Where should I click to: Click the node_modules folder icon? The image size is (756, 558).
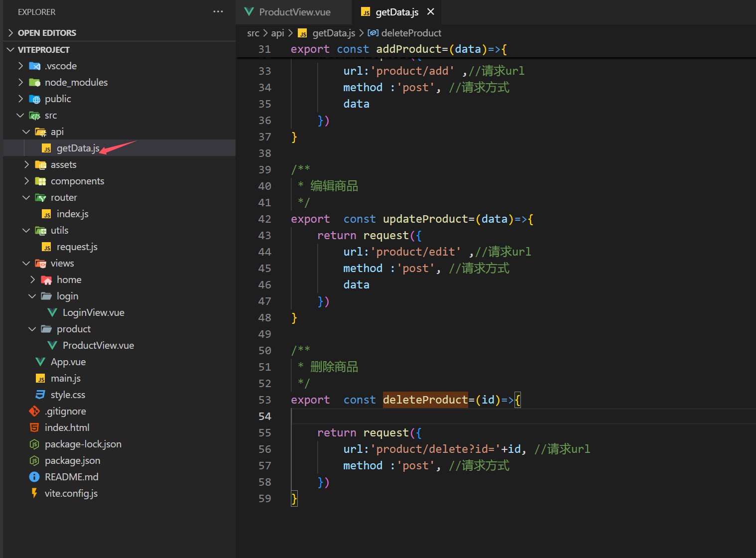tap(34, 82)
